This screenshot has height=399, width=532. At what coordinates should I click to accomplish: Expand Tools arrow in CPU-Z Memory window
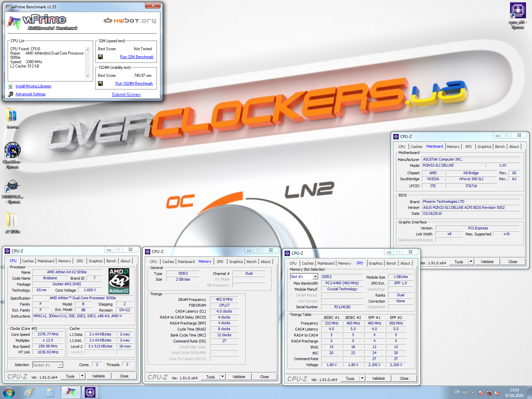pyautogui.click(x=222, y=377)
